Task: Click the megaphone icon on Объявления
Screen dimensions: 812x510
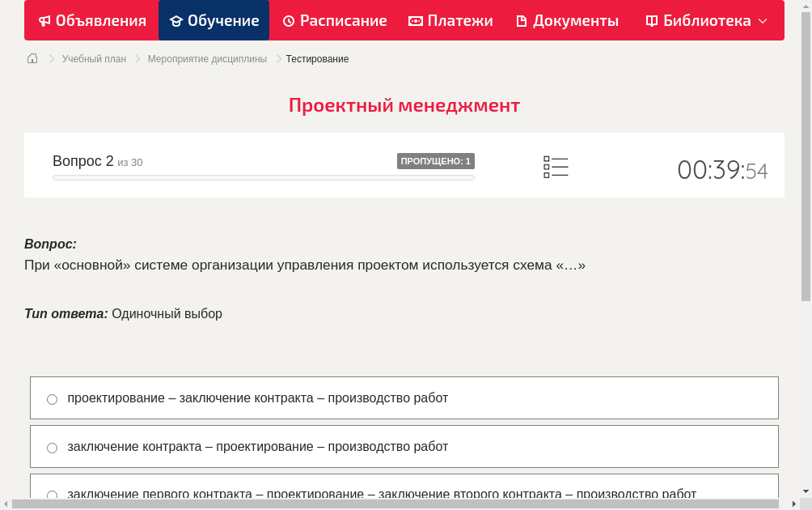Action: pos(44,20)
